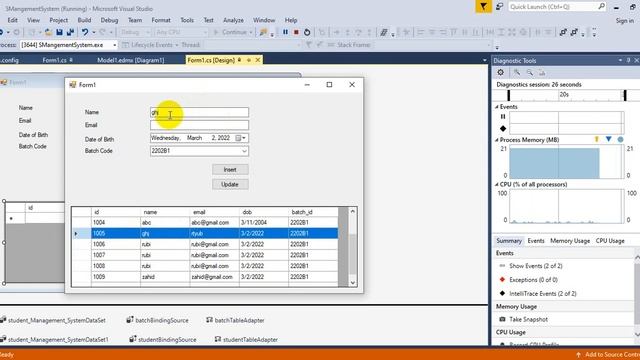Viewport: 640px width, 360px height.
Task: Close the Form1.cs [Design] tab
Action: [x=258, y=60]
